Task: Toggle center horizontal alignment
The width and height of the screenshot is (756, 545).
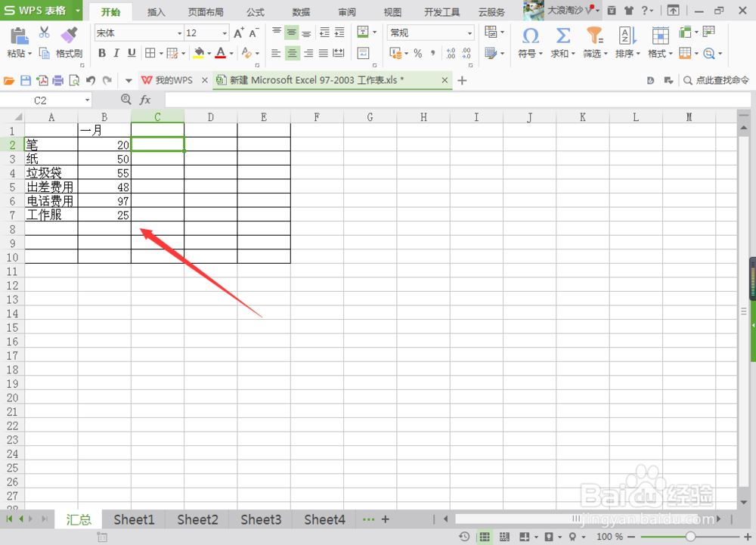Action: (292, 53)
